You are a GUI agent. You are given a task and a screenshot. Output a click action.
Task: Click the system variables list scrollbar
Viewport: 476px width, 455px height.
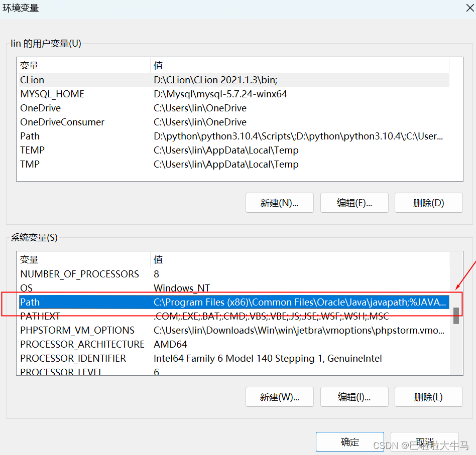pyautogui.click(x=456, y=316)
